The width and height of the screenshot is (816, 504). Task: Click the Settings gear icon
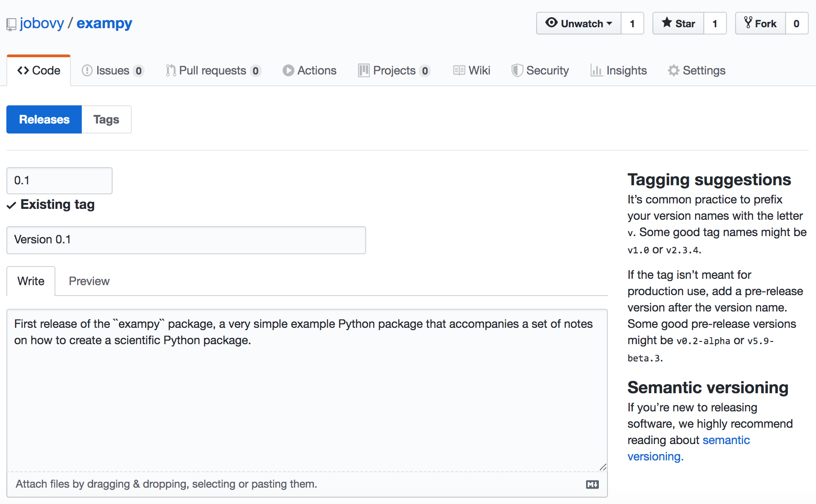[674, 70]
